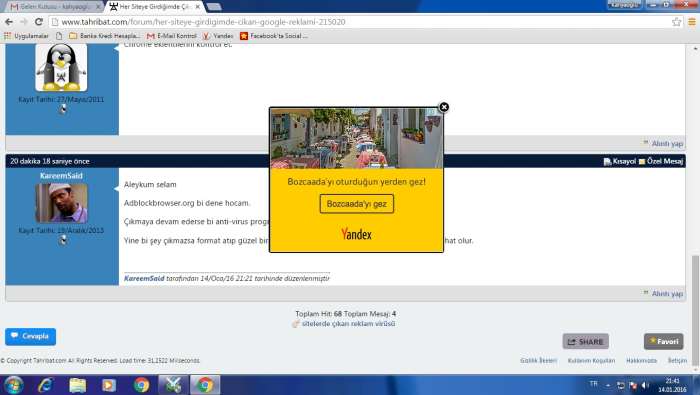
Task: Reload the page with the refresh icon
Action: pyautogui.click(x=39, y=22)
